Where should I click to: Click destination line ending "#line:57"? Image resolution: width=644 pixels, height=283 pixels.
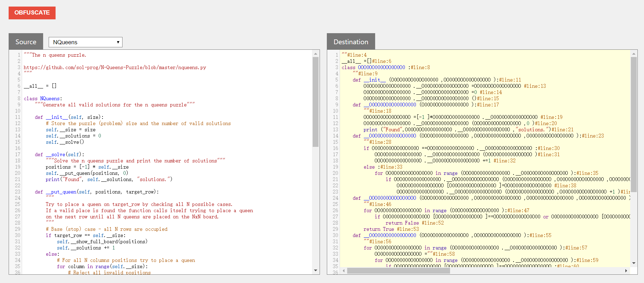476,248
